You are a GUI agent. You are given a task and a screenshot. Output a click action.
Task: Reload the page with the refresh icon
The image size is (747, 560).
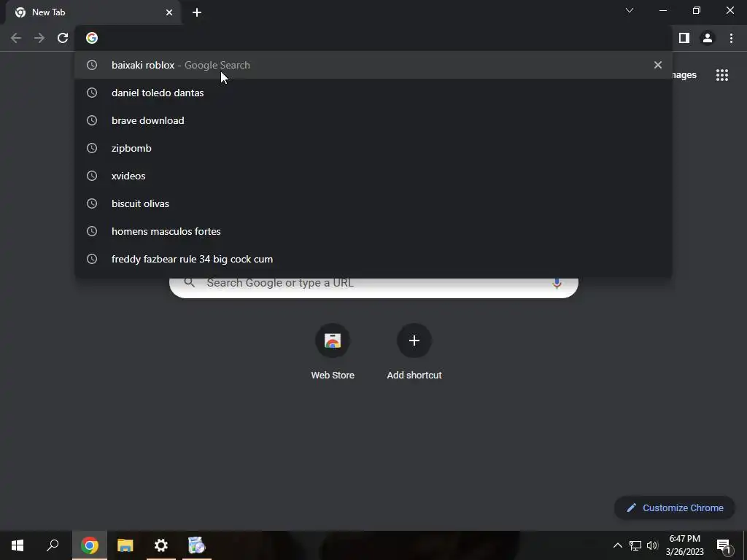63,38
